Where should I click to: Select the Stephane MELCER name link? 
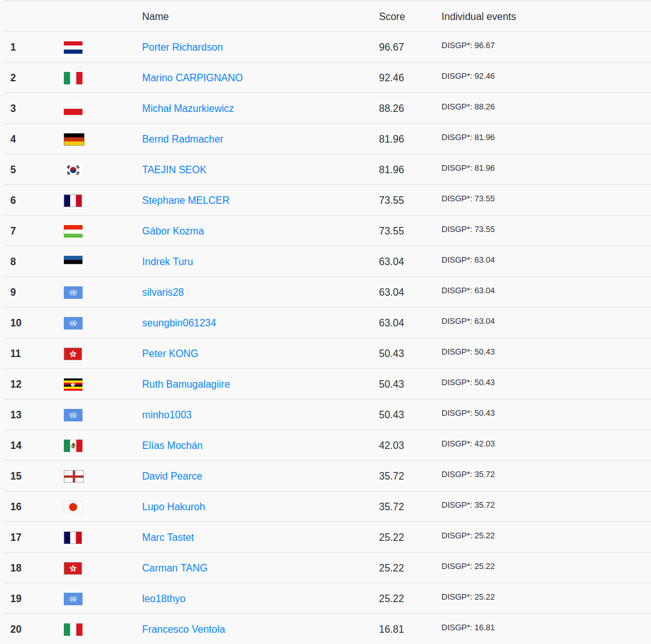coord(186,201)
